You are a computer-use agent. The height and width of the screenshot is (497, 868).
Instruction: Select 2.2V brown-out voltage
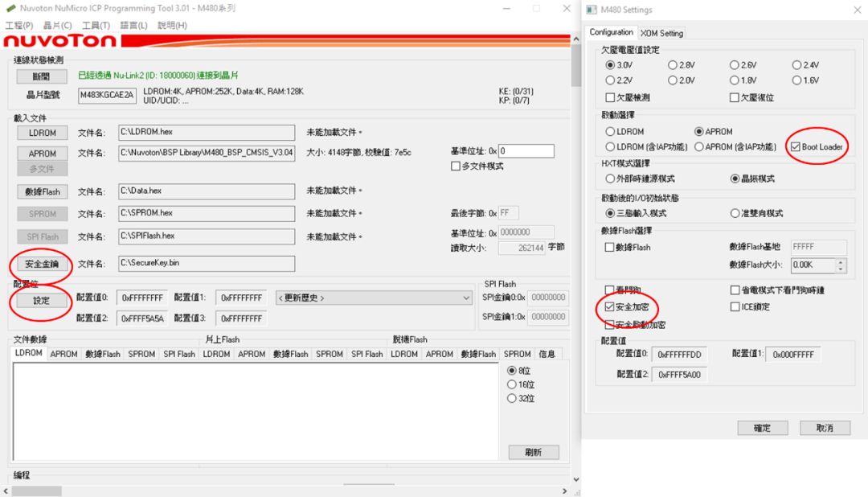(x=610, y=80)
